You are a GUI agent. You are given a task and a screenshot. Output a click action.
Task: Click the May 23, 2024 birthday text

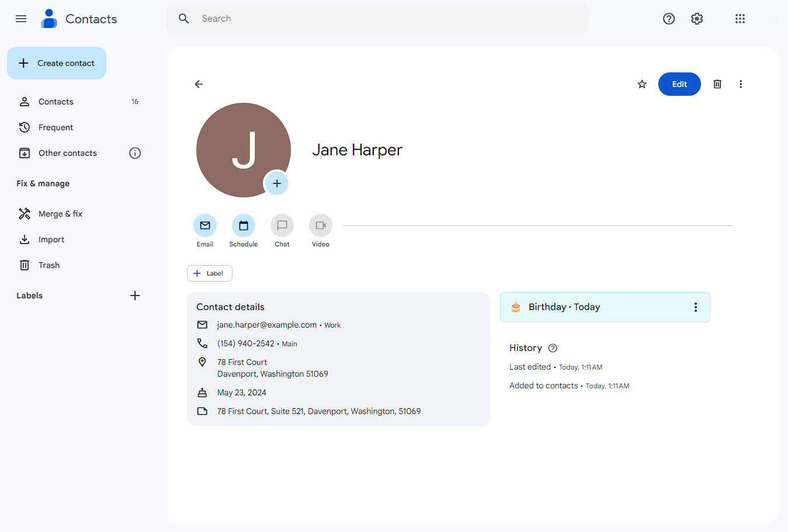[242, 392]
